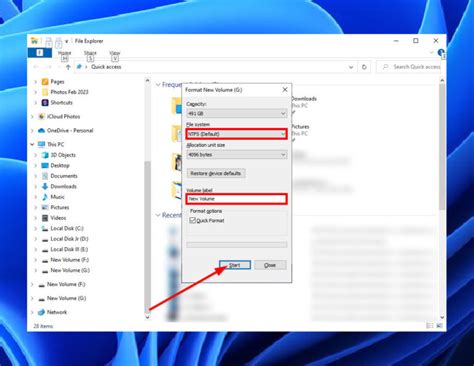
Task: Click the Back navigation arrow
Action: click(36, 67)
